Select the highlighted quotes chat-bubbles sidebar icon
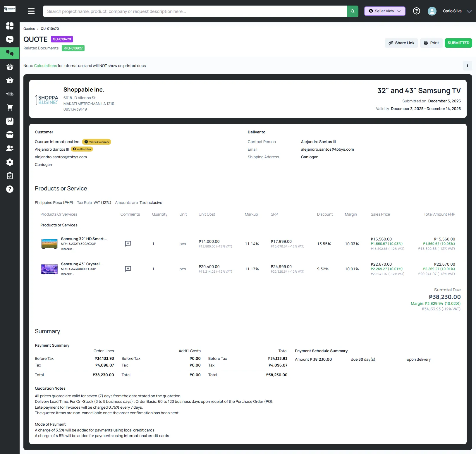 10,53
